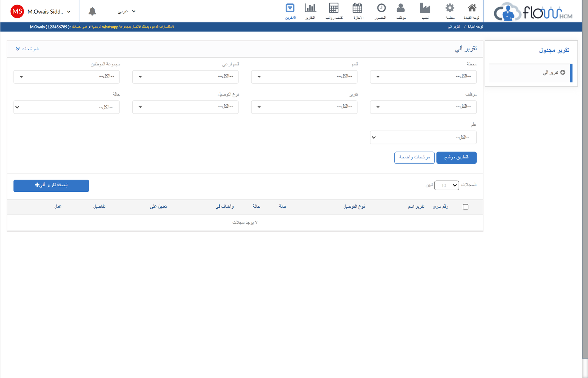Open the الآخرين menu icon
This screenshot has width=588, height=378.
pyautogui.click(x=290, y=8)
